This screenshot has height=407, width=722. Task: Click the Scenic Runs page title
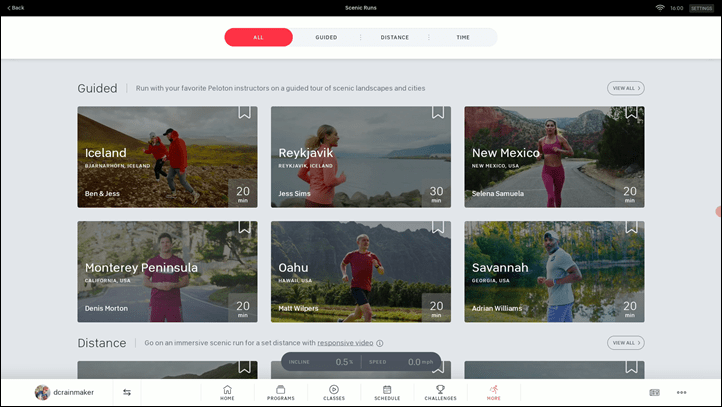pyautogui.click(x=361, y=8)
